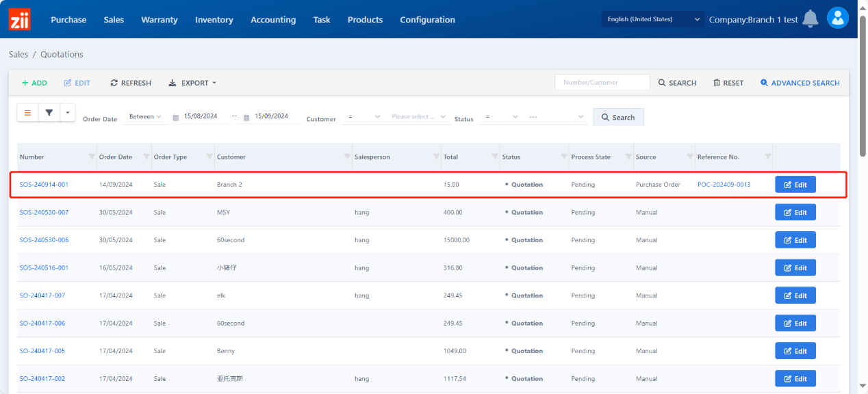The width and height of the screenshot is (868, 394).
Task: Expand the language selection dropdown
Action: (653, 19)
